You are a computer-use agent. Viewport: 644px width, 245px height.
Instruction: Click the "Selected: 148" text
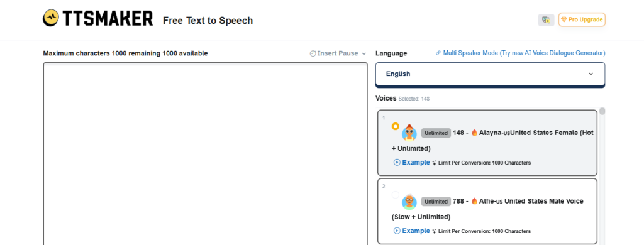click(414, 99)
